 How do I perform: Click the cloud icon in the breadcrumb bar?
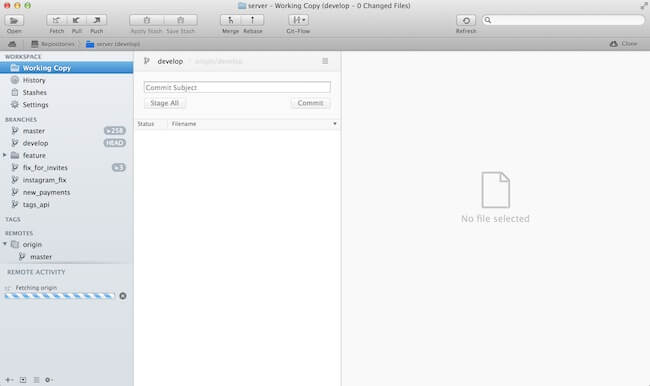(x=12, y=44)
